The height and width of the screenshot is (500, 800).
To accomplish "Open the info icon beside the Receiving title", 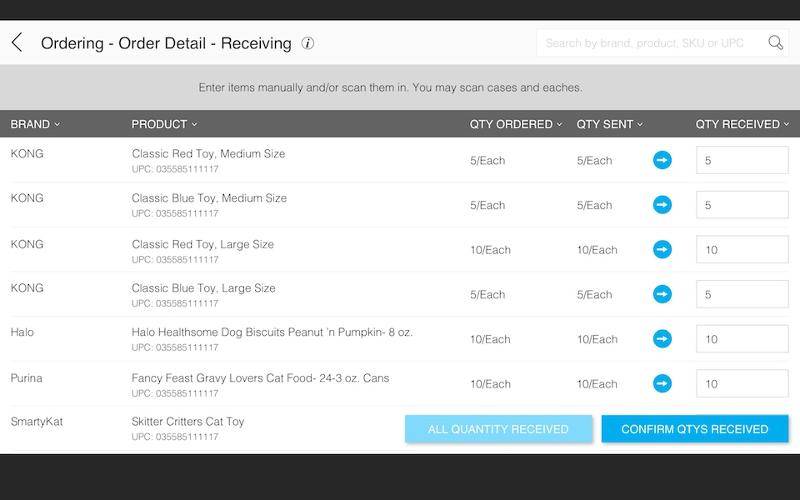I will tap(307, 43).
